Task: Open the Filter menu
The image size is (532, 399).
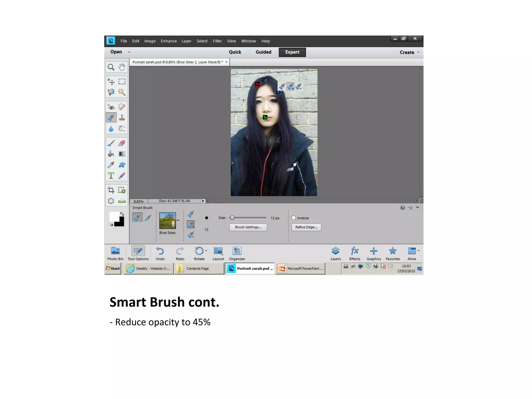Action: pos(217,41)
